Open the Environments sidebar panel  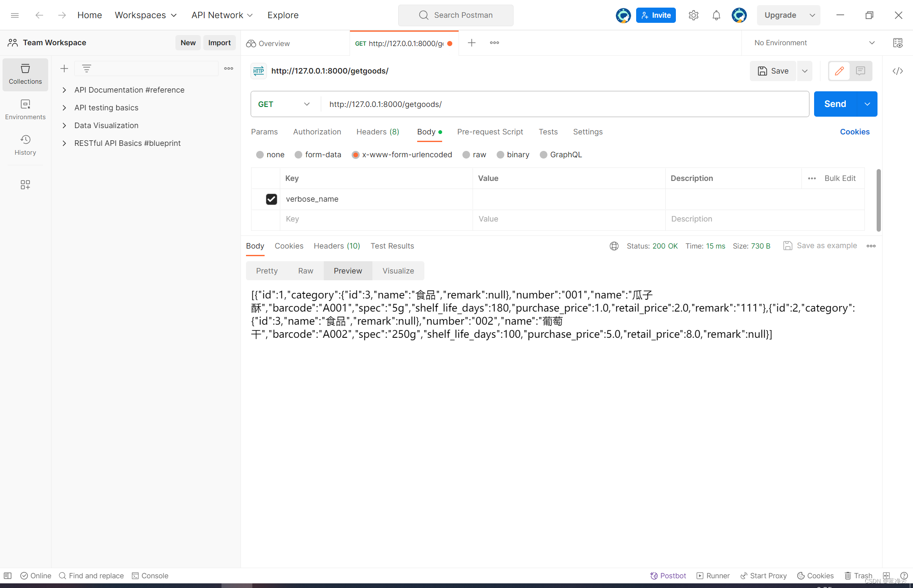pyautogui.click(x=25, y=109)
